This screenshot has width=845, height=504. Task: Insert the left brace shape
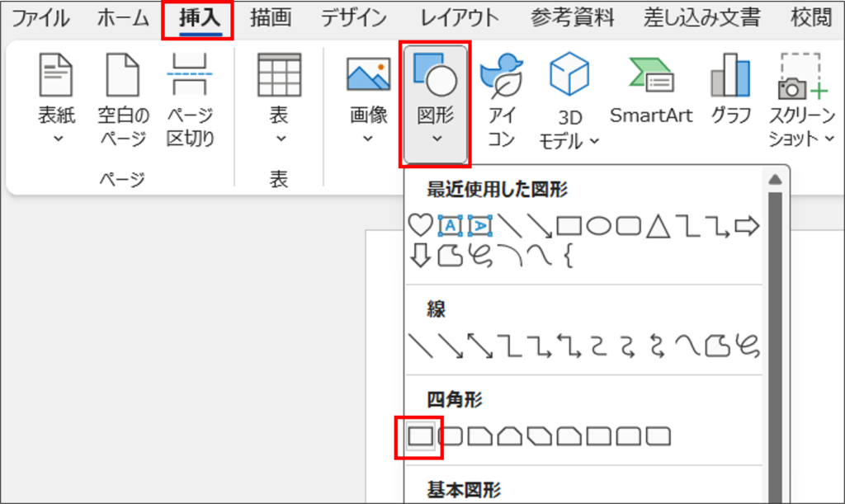(567, 257)
